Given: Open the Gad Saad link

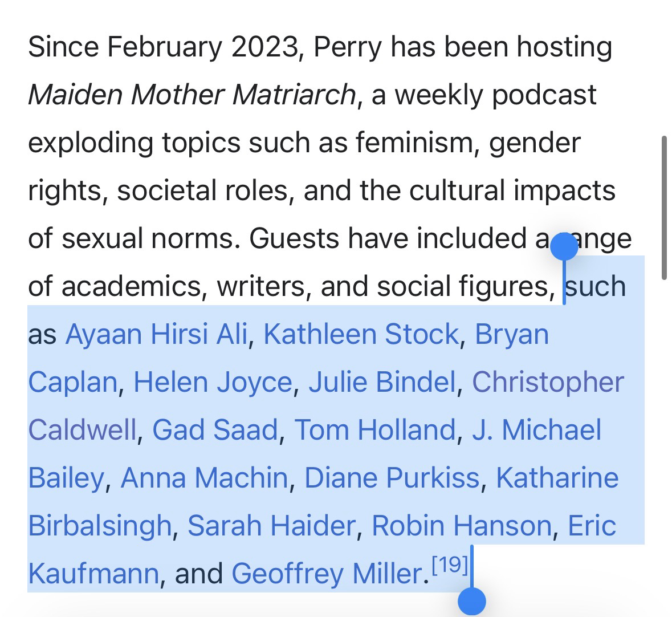Looking at the screenshot, I should pyautogui.click(x=215, y=430).
